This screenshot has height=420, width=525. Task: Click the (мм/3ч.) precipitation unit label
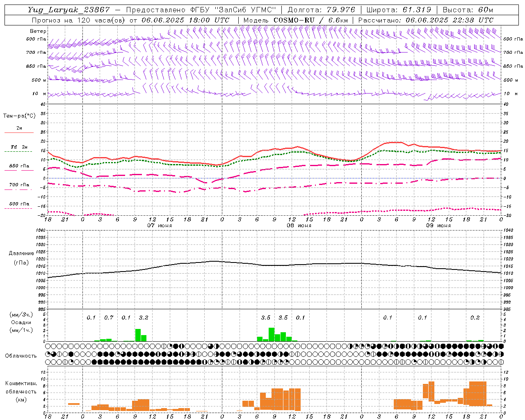tap(21, 315)
